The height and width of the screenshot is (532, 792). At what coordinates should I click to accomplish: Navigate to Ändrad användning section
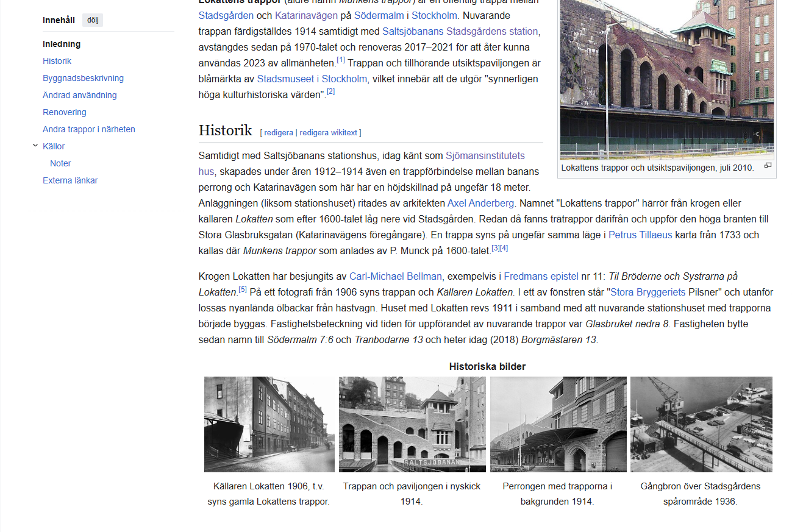click(x=79, y=95)
